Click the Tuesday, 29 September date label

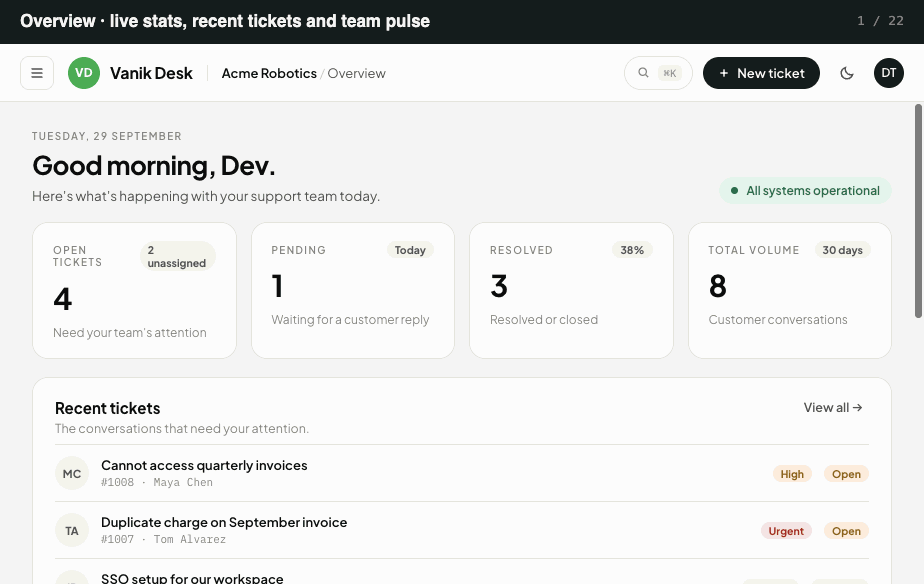pyautogui.click(x=107, y=136)
